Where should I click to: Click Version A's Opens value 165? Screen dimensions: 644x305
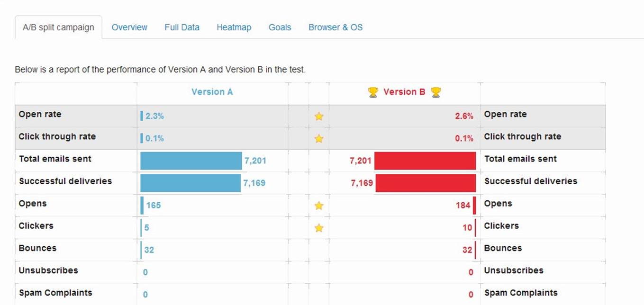[154, 206]
